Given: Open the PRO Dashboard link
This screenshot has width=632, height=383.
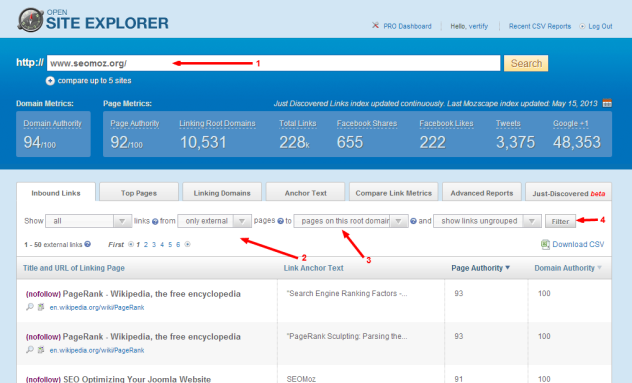Looking at the screenshot, I should 407,26.
